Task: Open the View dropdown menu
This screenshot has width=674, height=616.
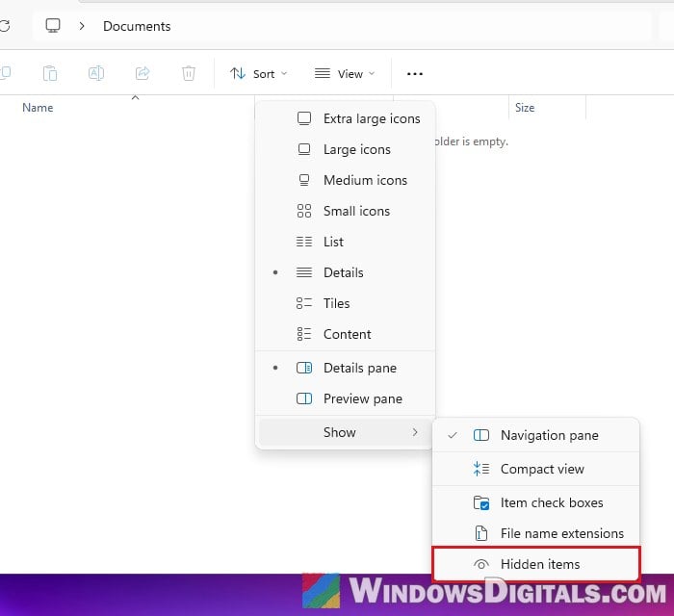Action: 345,74
